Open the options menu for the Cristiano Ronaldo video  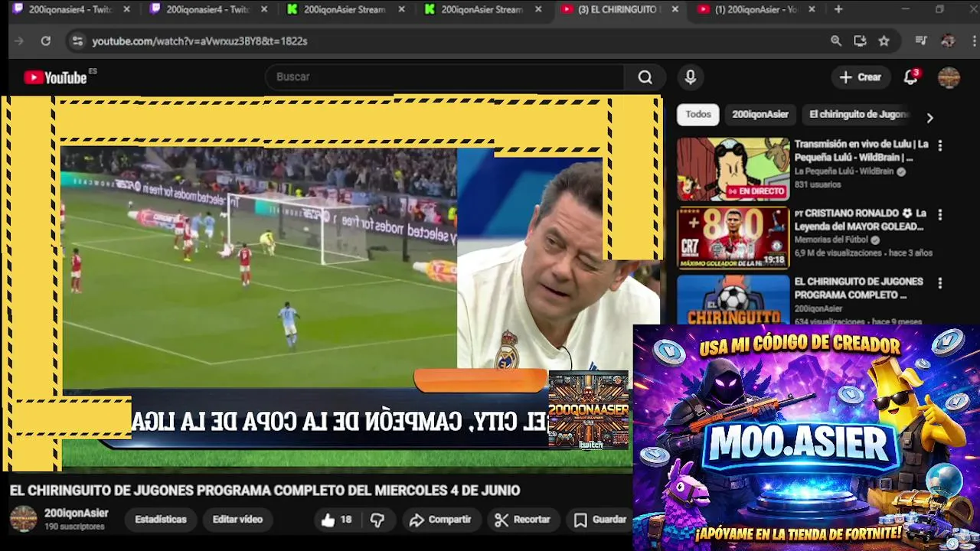click(940, 214)
